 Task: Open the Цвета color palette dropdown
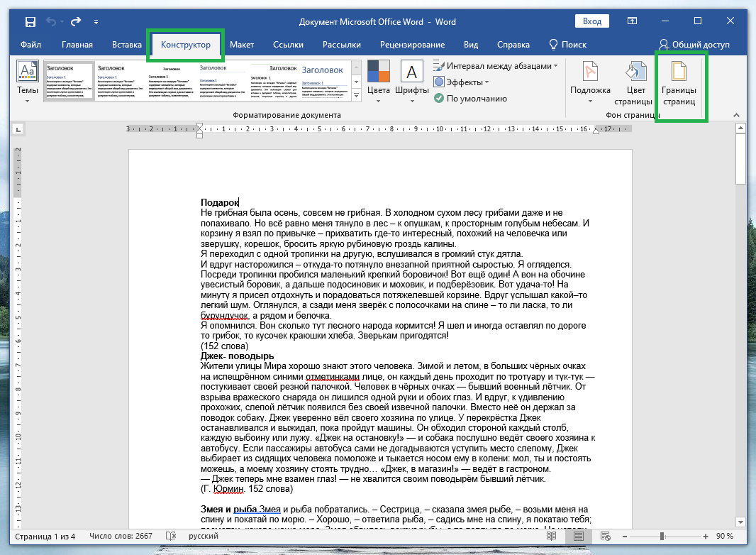pyautogui.click(x=379, y=81)
